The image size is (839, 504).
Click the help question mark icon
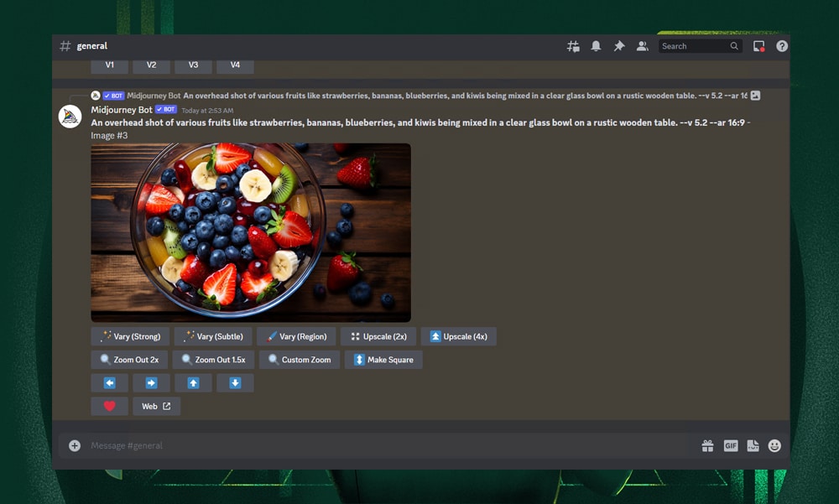[x=782, y=46]
